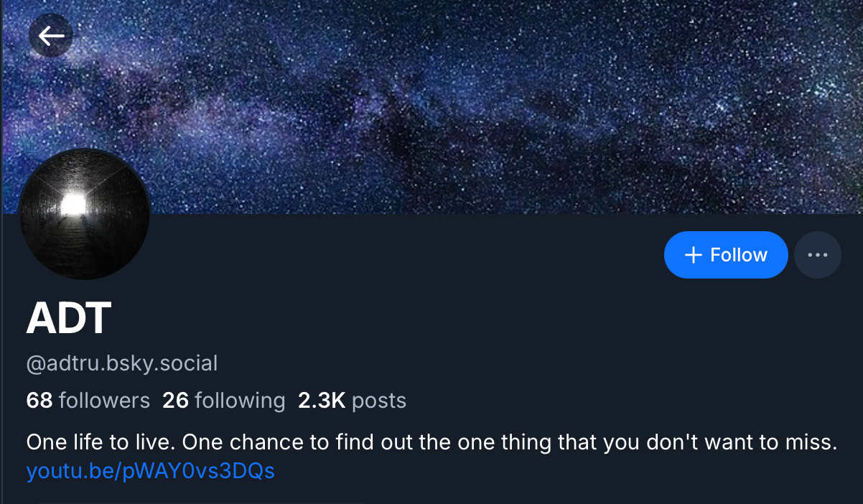The image size is (863, 504).
Task: Open the 68 followers list
Action: 88,400
